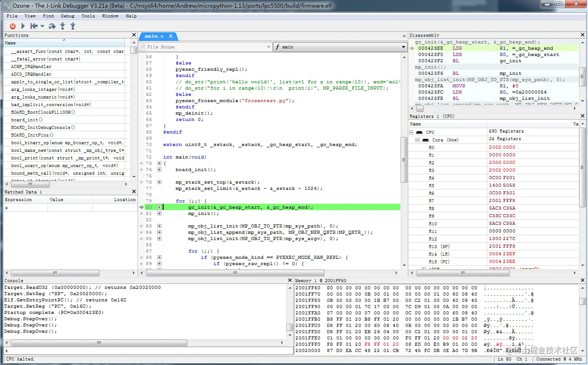
Task: Toggle breakpoint dot on line 74
Action: [142, 170]
